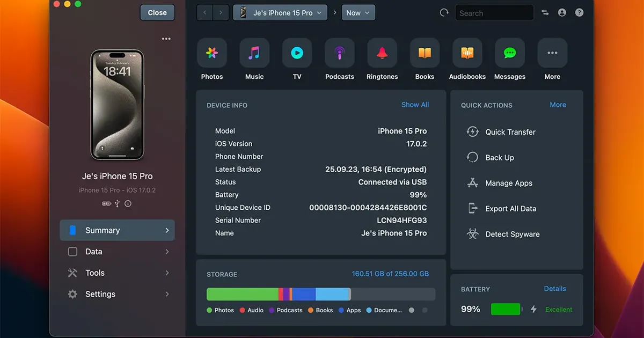Click the charging bolt icon in Battery panel
This screenshot has height=338, width=644.
533,310
